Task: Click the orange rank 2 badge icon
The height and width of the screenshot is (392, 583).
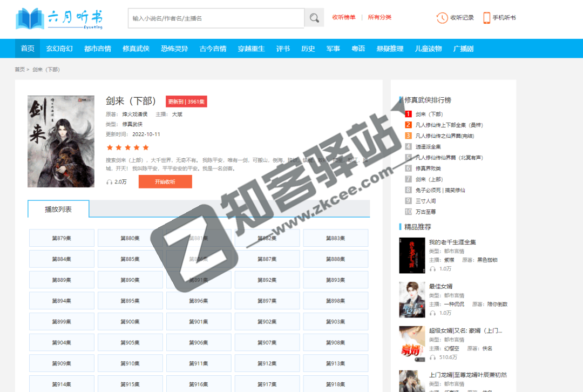Action: (408, 125)
